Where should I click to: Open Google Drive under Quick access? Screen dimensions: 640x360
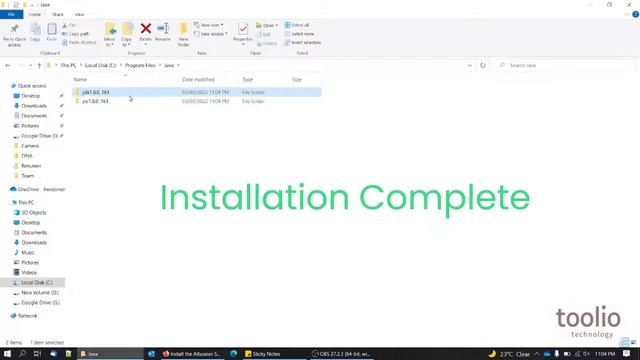click(x=39, y=136)
